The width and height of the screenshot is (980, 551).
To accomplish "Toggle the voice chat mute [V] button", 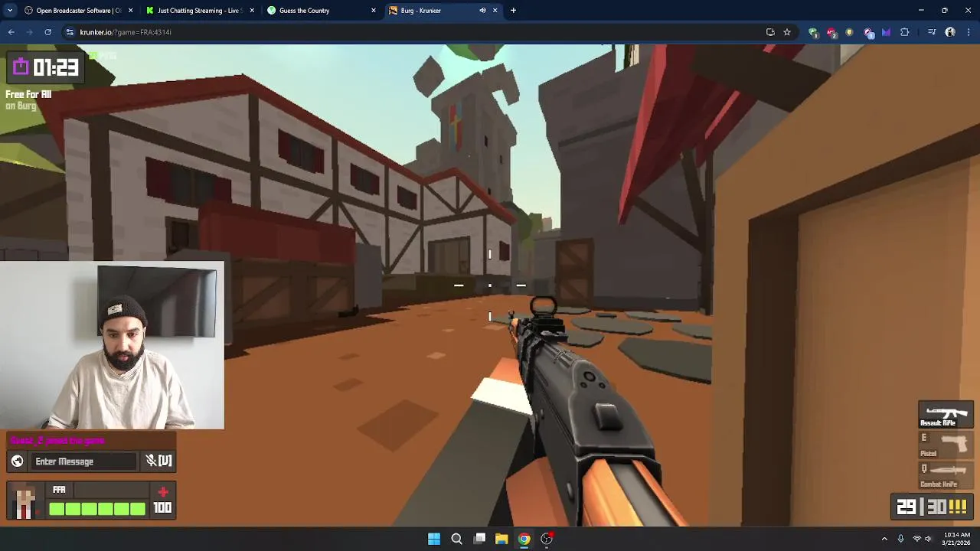I will 159,461.
